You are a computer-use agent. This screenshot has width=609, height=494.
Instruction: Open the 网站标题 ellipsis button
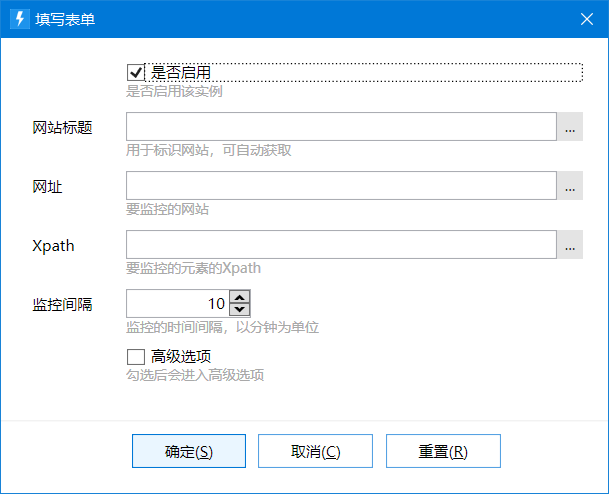570,127
